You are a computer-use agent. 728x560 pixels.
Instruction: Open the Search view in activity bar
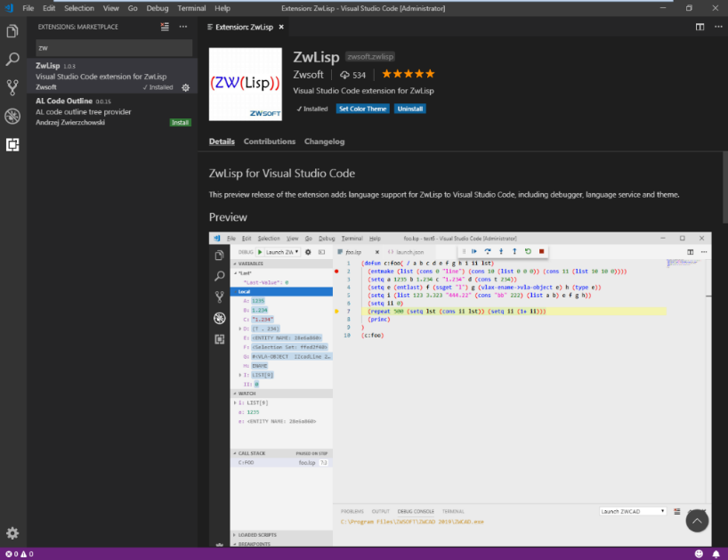coord(12,60)
